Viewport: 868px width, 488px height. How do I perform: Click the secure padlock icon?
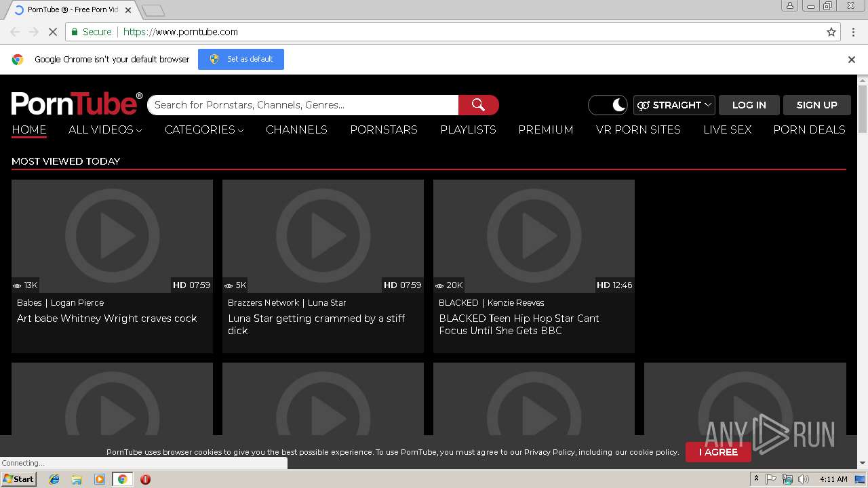tap(75, 32)
